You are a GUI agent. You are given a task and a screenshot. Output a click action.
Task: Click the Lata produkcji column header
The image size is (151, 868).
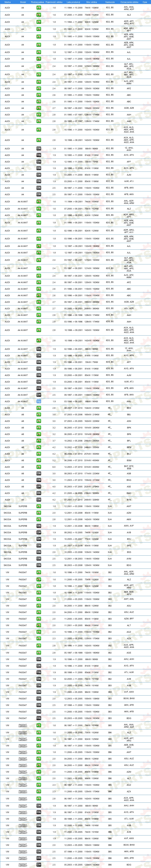tap(73, 2)
